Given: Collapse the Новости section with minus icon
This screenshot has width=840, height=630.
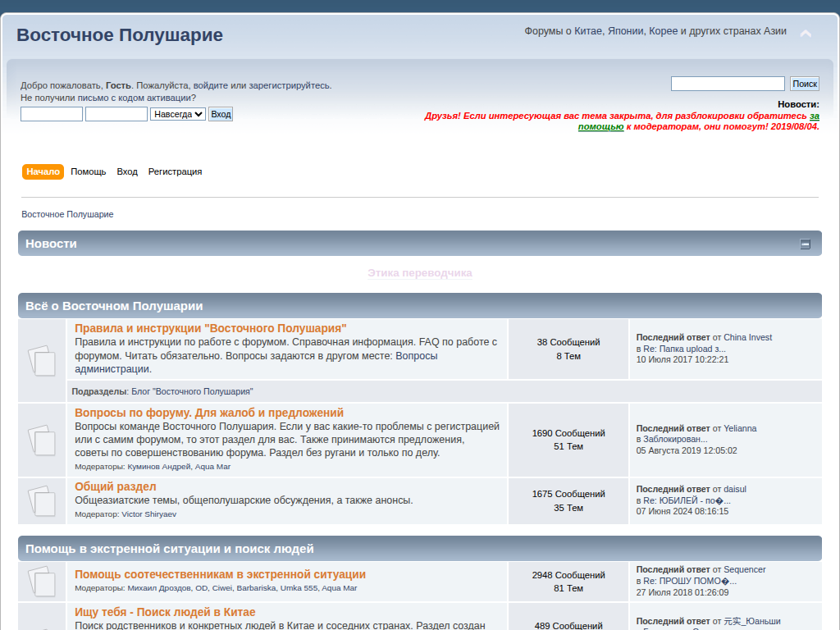Looking at the screenshot, I should click(806, 244).
